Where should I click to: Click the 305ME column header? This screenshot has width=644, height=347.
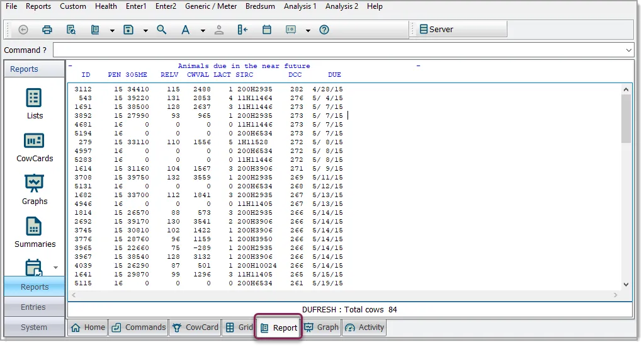pyautogui.click(x=137, y=75)
